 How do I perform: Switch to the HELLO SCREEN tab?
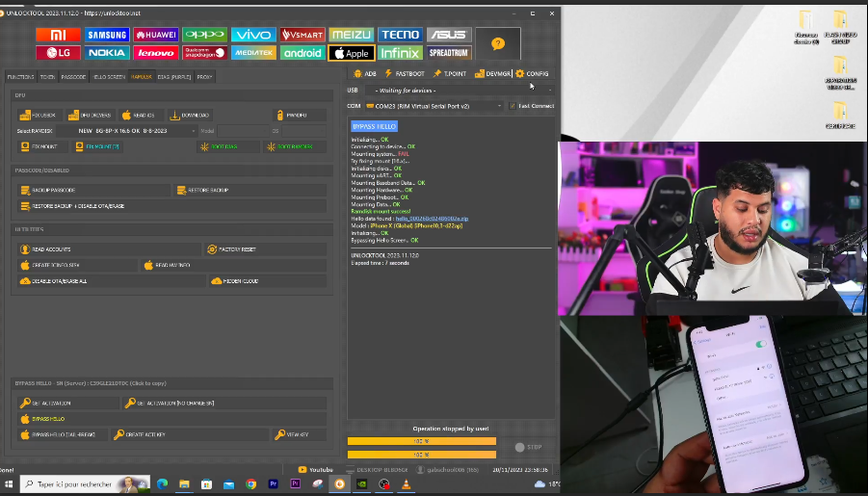tap(109, 77)
